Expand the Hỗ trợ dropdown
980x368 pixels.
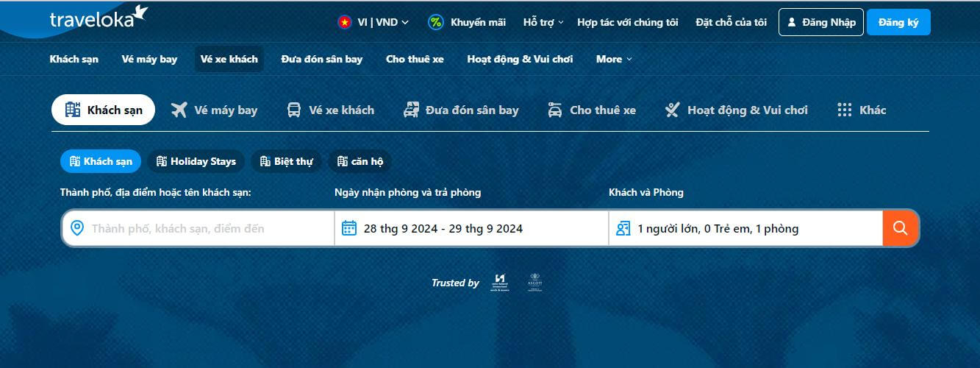(x=543, y=22)
